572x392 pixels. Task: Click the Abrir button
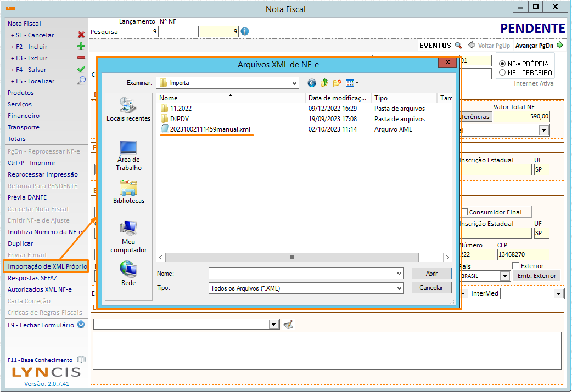click(431, 274)
